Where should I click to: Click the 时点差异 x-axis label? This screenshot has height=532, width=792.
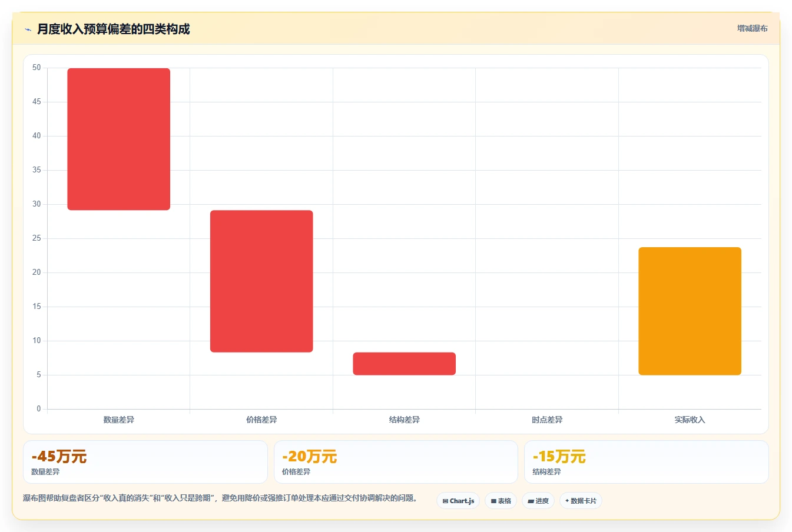(x=547, y=420)
